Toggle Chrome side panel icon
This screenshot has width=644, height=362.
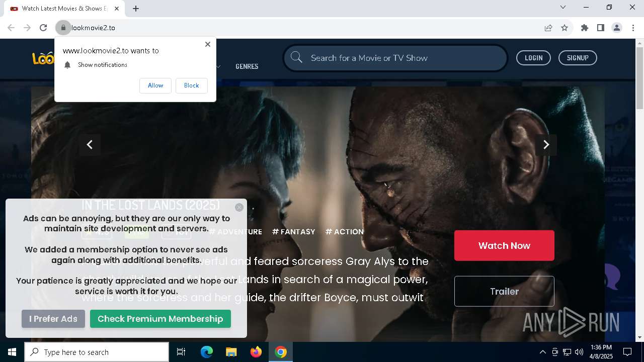click(601, 28)
